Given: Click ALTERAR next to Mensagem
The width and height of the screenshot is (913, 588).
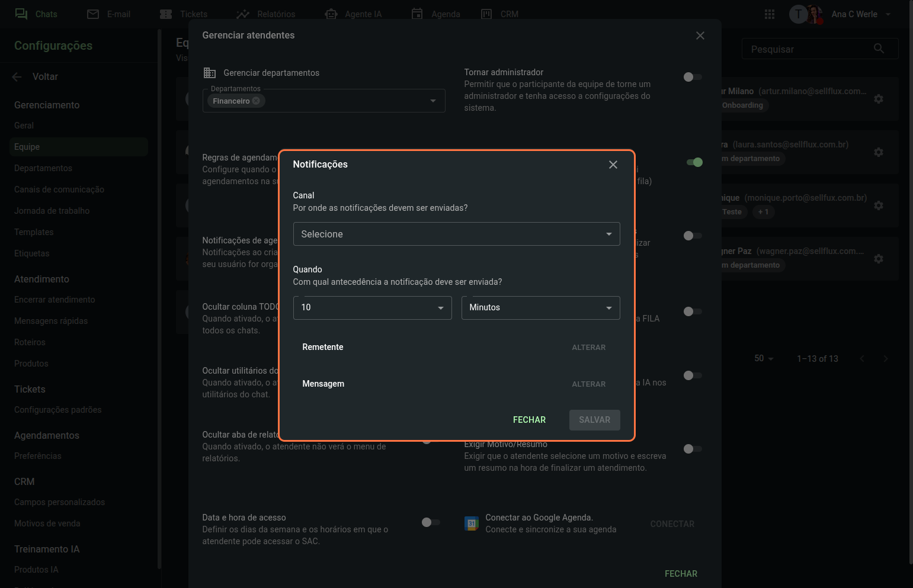Looking at the screenshot, I should coord(588,384).
